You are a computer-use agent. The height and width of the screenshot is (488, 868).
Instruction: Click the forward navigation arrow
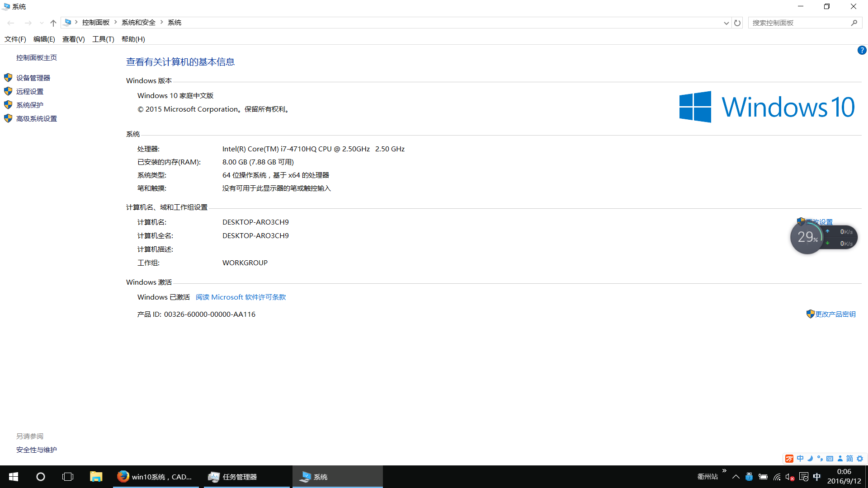point(28,23)
